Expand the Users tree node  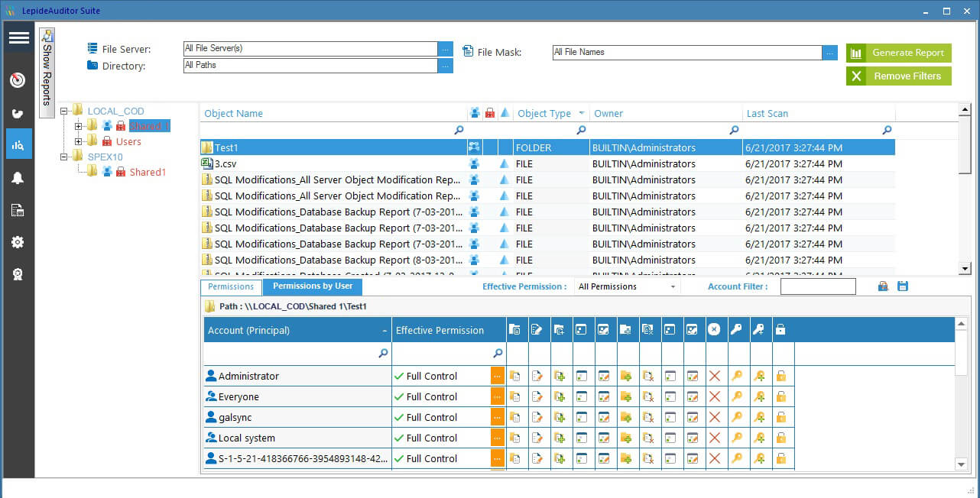78,141
